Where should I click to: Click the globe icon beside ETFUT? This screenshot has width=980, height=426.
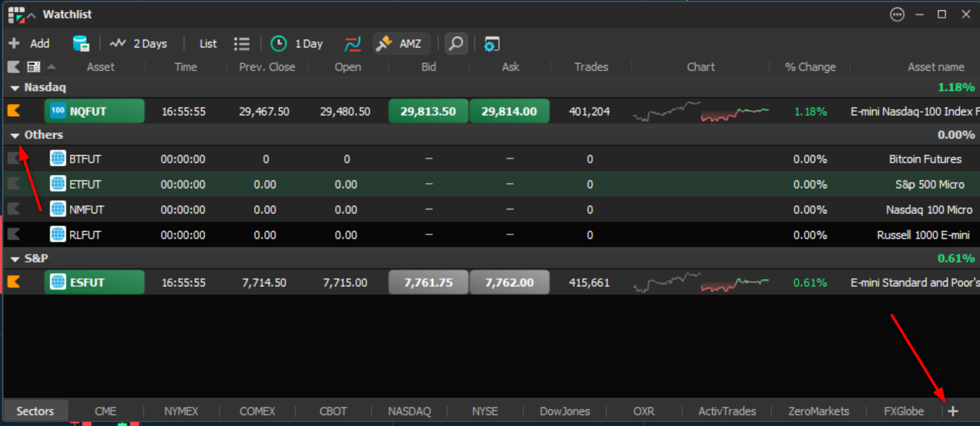[x=58, y=184]
